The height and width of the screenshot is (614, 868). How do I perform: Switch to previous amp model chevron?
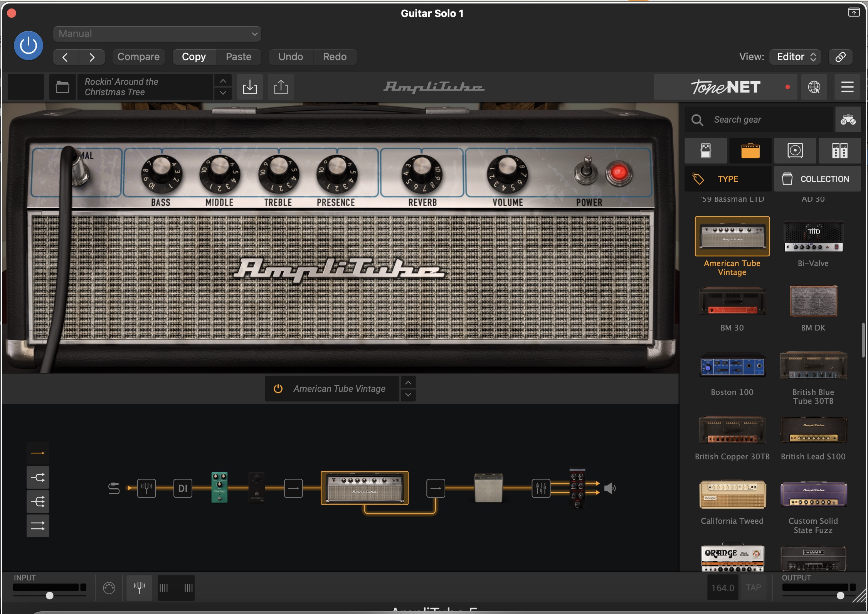click(408, 383)
